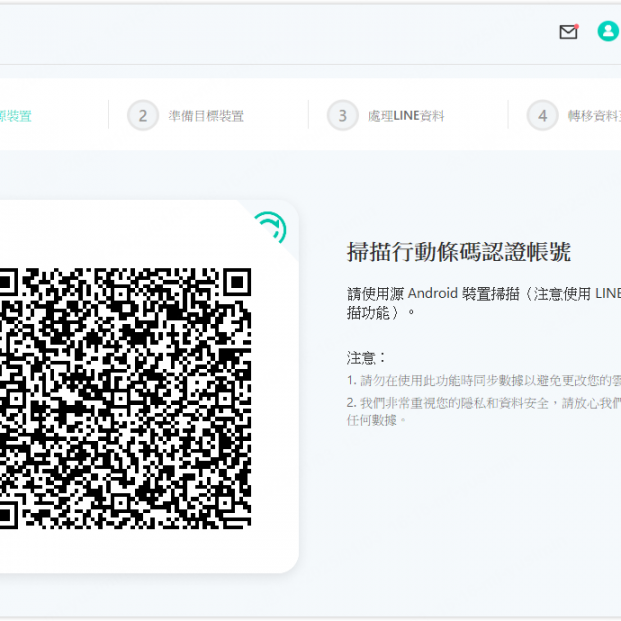
Task: Click the step 2 number circle
Action: (143, 116)
